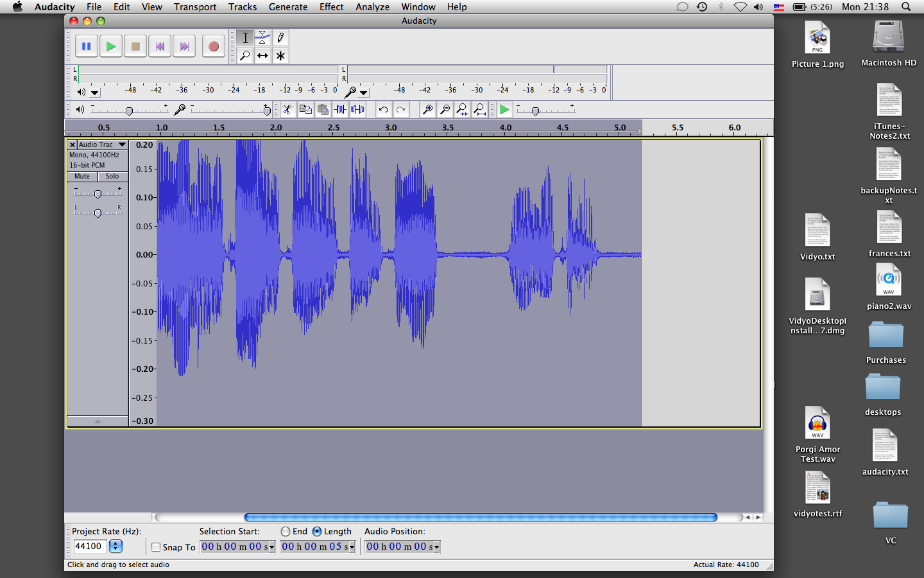Click the Skip to Start button

(160, 46)
